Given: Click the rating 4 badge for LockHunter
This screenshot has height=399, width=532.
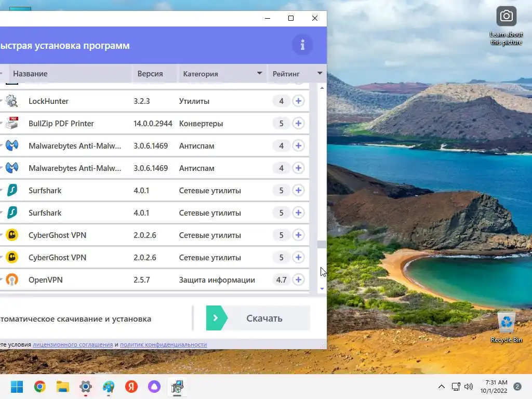Looking at the screenshot, I should click(281, 101).
